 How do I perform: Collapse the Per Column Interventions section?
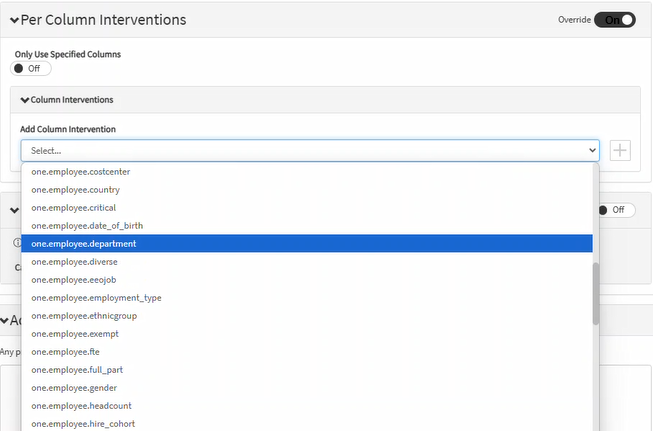pos(15,20)
